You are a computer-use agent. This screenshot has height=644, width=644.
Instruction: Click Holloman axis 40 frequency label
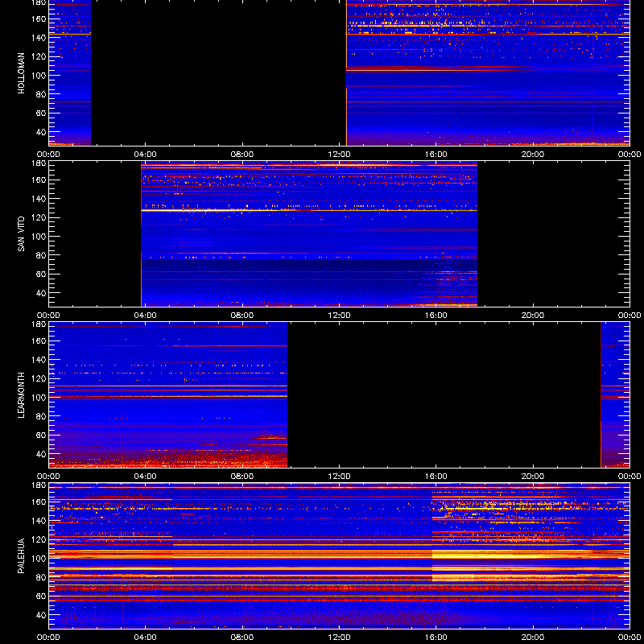[x=41, y=132]
